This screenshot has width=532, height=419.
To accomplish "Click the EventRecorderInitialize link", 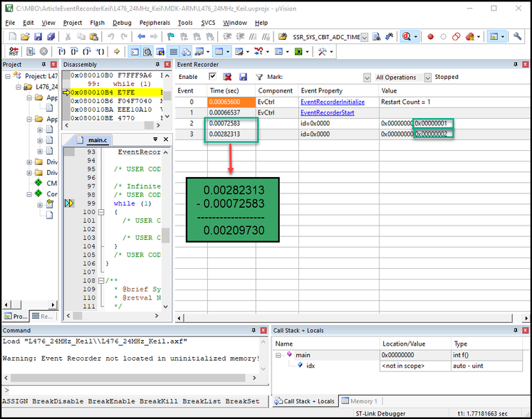I will tap(333, 102).
